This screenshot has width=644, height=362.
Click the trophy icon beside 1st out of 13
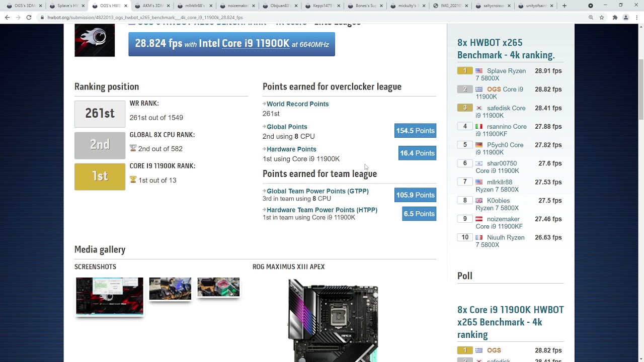133,179
